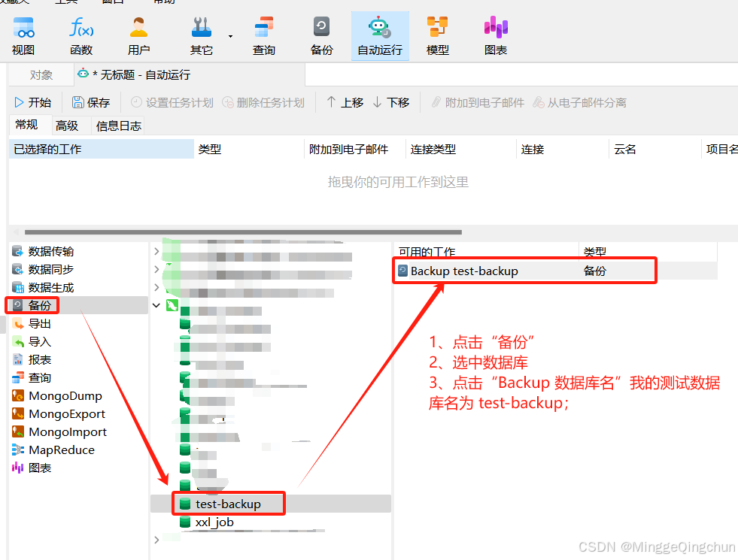Select the test-backup database
Viewport: 738px width, 560px height.
click(x=227, y=504)
